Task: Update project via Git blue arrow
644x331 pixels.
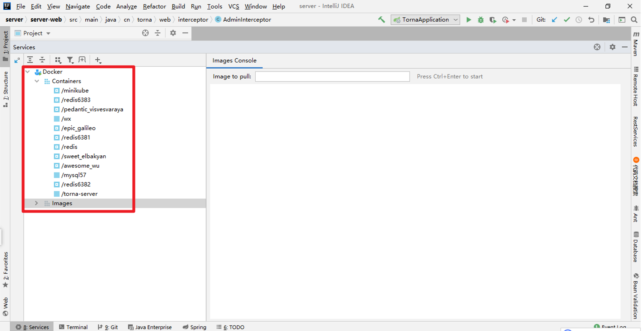Action: (x=554, y=20)
